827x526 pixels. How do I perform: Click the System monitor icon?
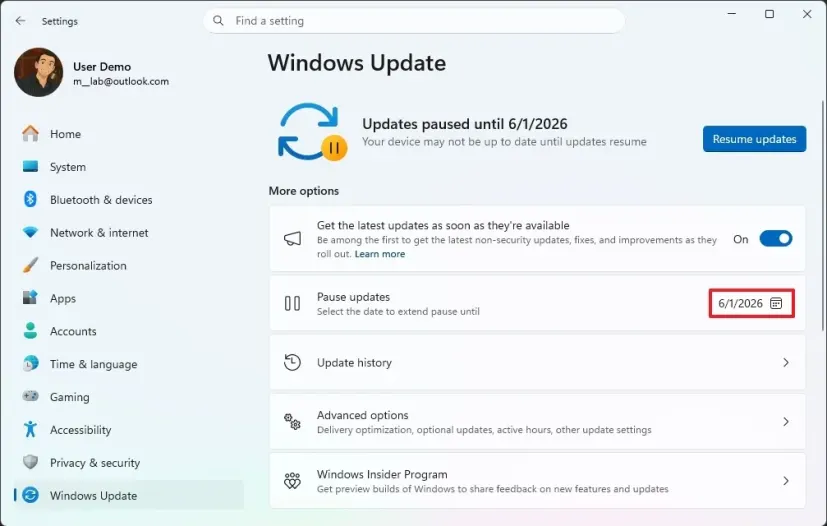point(31,167)
